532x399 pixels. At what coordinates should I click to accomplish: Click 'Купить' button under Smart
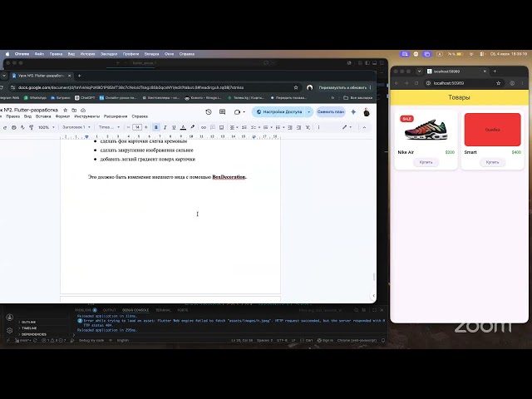492,162
